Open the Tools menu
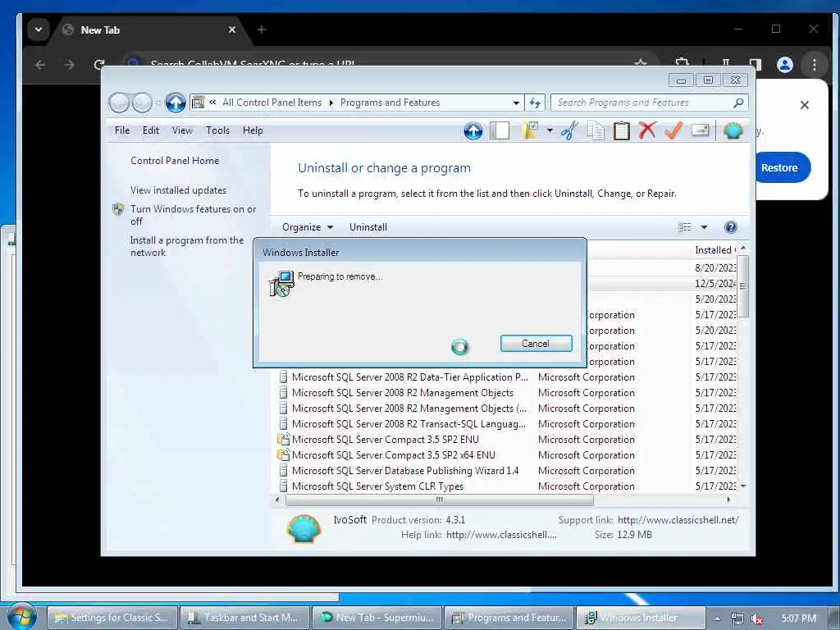 pyautogui.click(x=217, y=130)
